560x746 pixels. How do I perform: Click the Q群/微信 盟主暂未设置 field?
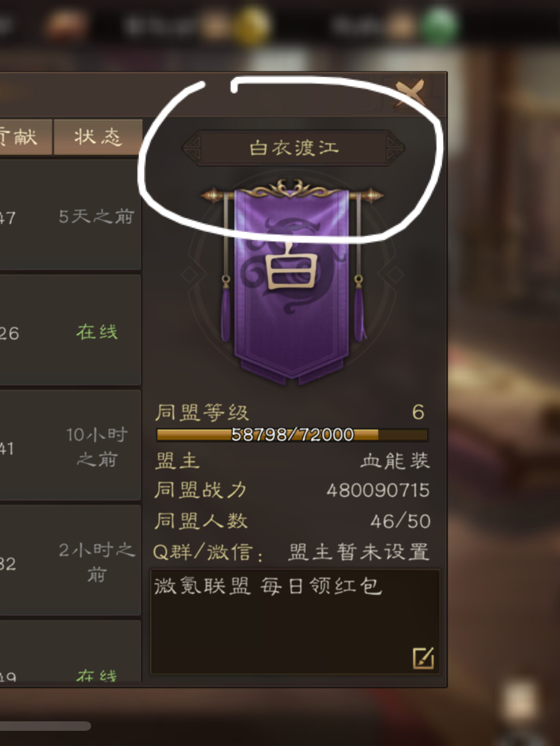click(x=292, y=552)
